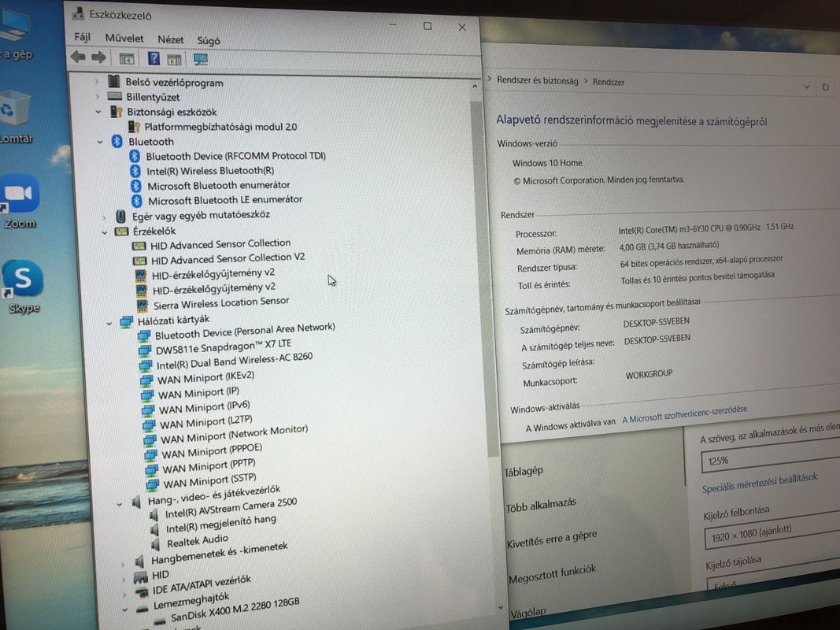Open A Microsoft szoftverlicenc-szerződése link
The height and width of the screenshot is (630, 840).
tap(684, 414)
